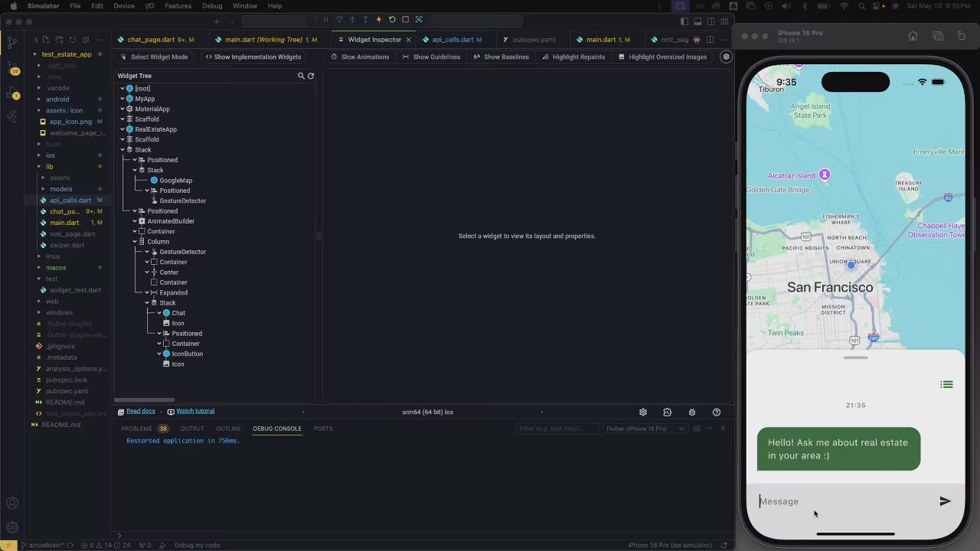This screenshot has height=551, width=980.
Task: Tap the Alcatraz Island map marker
Action: pyautogui.click(x=825, y=175)
